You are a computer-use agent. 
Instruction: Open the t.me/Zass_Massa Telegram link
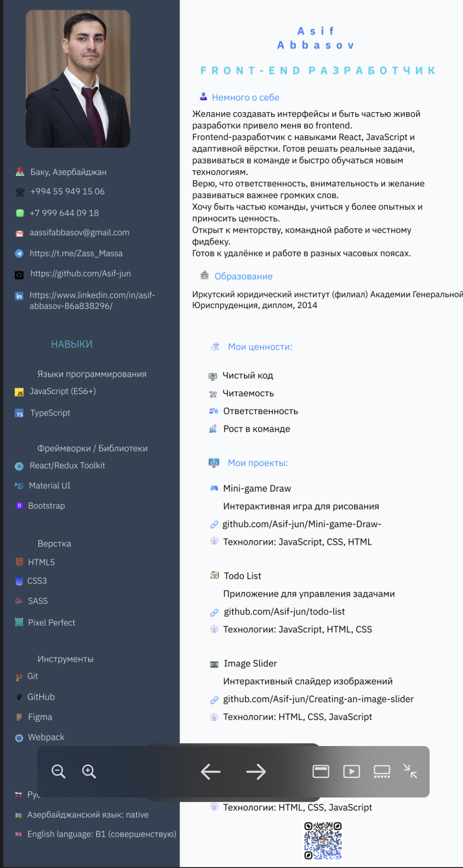pos(76,253)
